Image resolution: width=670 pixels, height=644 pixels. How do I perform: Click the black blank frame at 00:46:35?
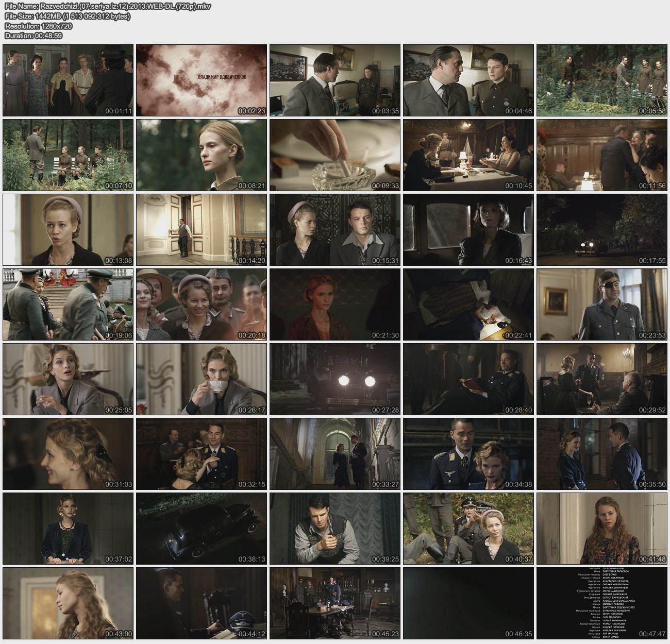(468, 603)
